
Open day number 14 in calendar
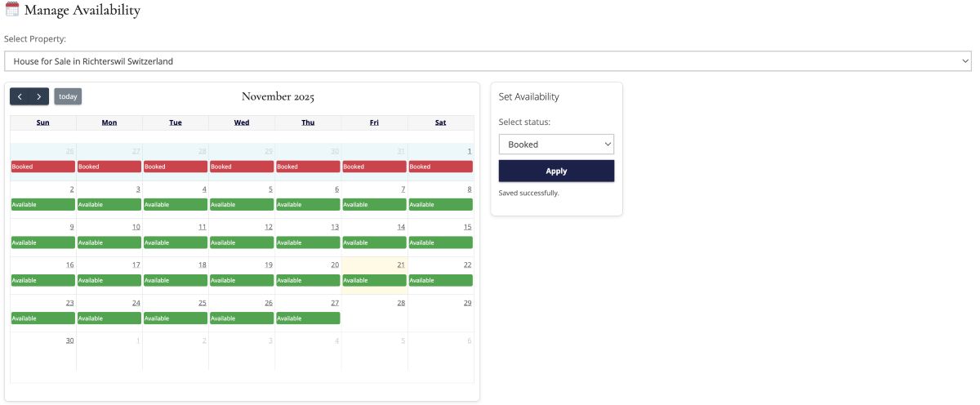[x=401, y=227]
